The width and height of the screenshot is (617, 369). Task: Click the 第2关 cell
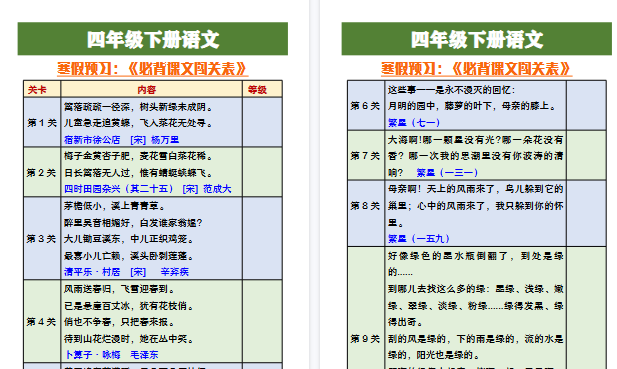42,172
